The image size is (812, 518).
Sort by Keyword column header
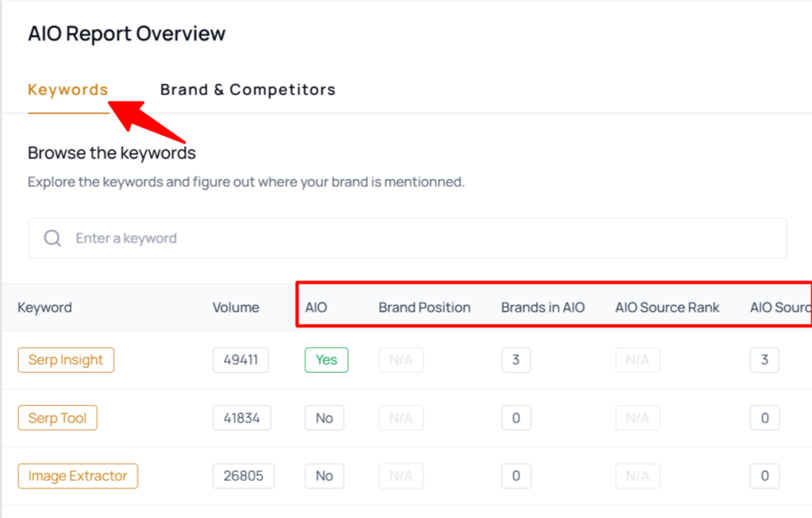click(44, 308)
